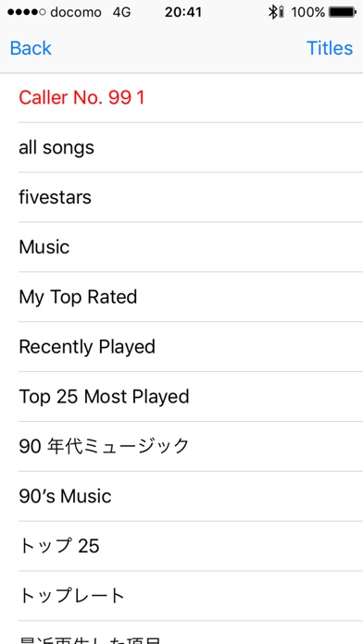Tap the 100% battery percentage text
The height and width of the screenshot is (644, 363).
click(x=308, y=12)
